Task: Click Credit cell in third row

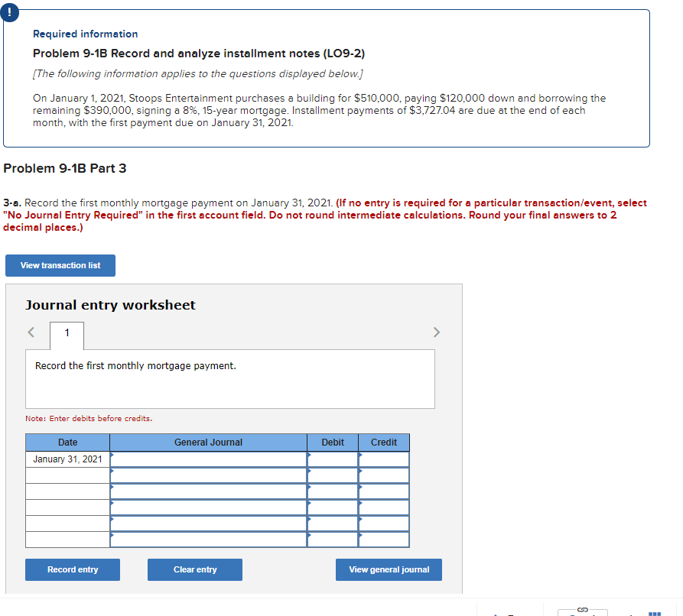Action: [384, 491]
